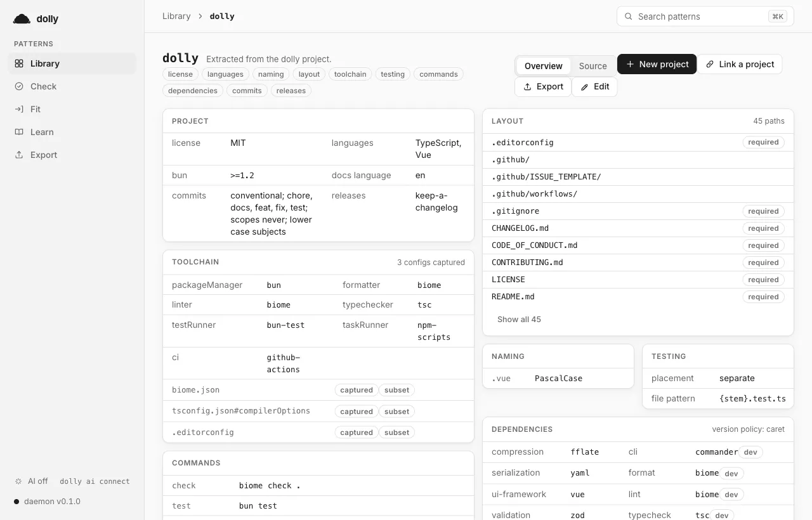Click the Learn book icon in sidebar
Image resolution: width=812 pixels, height=520 pixels.
19,132
